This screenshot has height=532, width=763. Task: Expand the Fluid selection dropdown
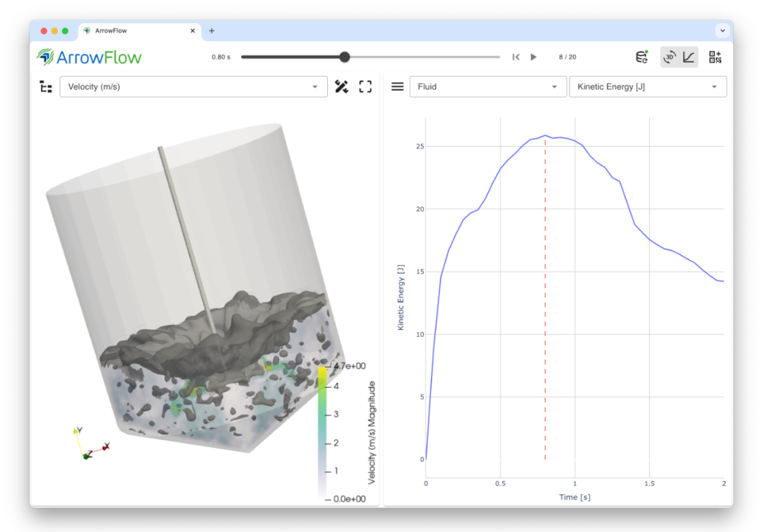click(487, 87)
